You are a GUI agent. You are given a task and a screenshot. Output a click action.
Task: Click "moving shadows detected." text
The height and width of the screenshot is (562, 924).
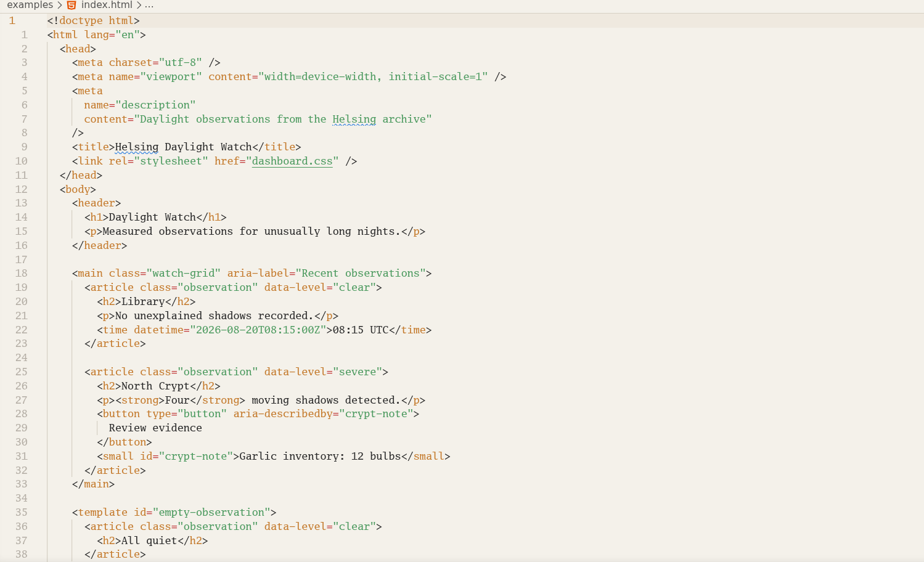pyautogui.click(x=326, y=401)
